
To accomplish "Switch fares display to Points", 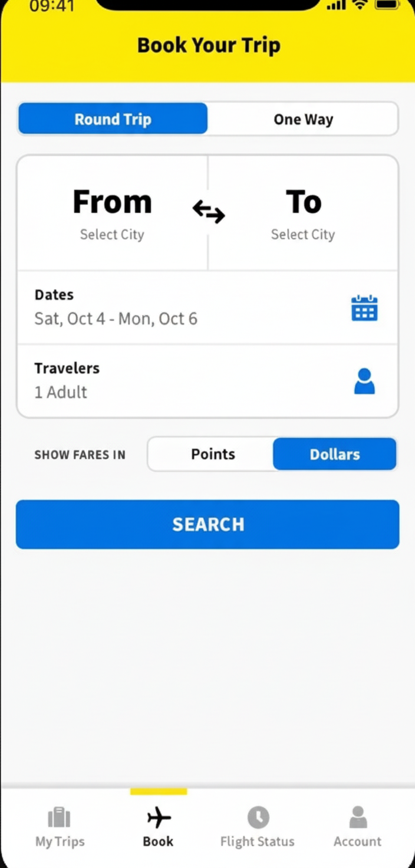I will click(213, 454).
